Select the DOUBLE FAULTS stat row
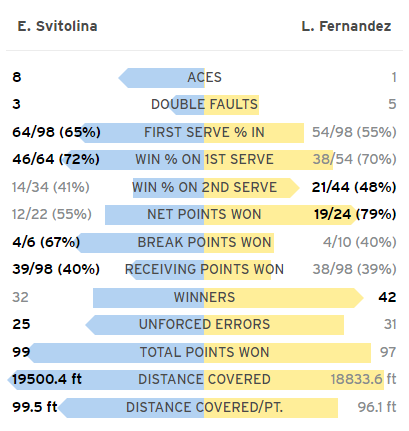Viewport: 409px width, 431px height. 204,105
